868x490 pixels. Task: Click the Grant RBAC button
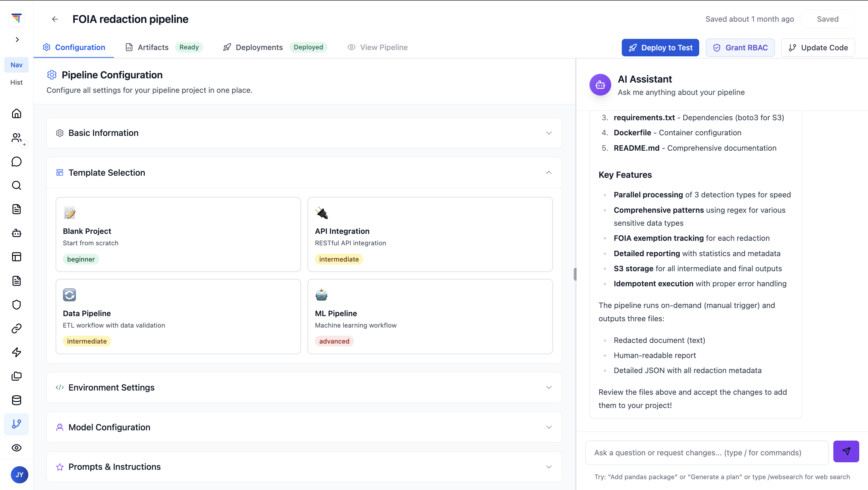[740, 48]
